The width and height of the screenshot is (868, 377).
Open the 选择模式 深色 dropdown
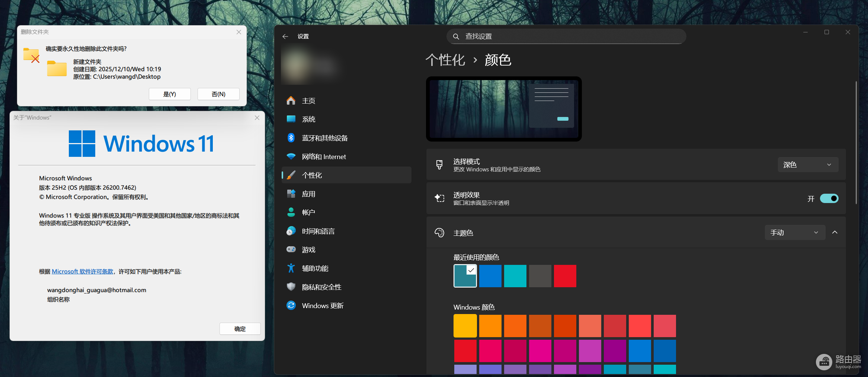(808, 165)
